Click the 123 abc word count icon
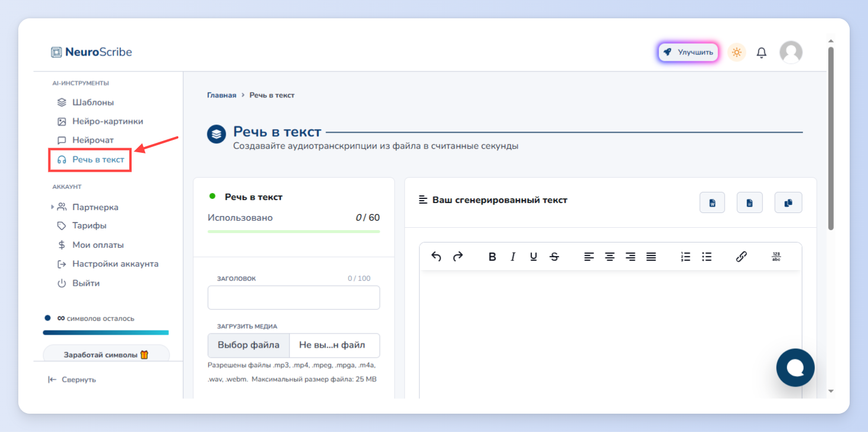This screenshot has width=868, height=432. [x=776, y=257]
